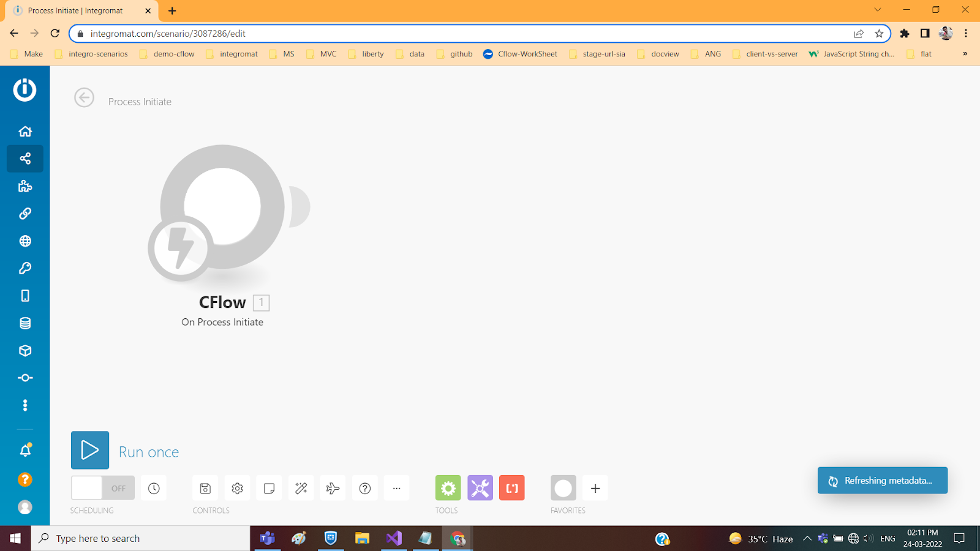Open the 'demo-cflow' bookmark folder
The image size is (980, 551).
click(167, 54)
